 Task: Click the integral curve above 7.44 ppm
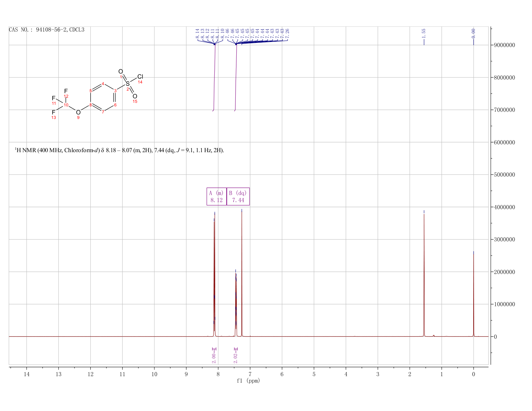[x=236, y=77]
